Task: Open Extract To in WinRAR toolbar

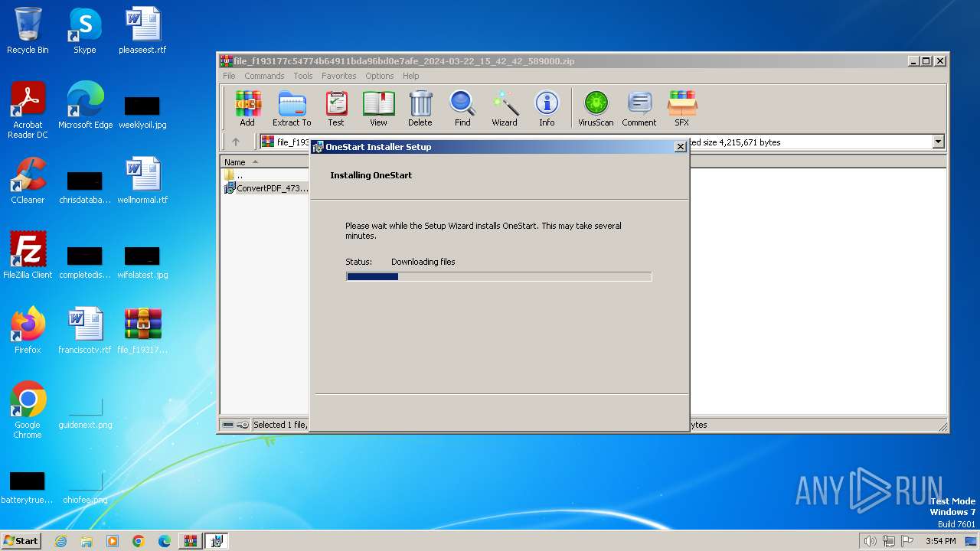Action: [292, 108]
